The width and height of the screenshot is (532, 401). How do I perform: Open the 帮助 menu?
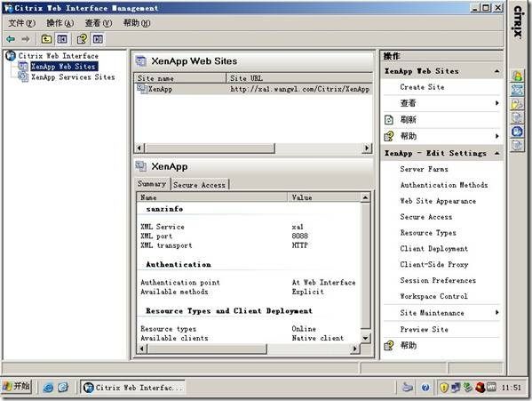pos(137,23)
